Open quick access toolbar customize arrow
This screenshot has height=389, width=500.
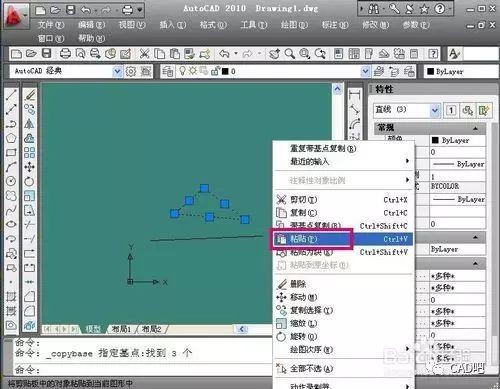coord(140,10)
